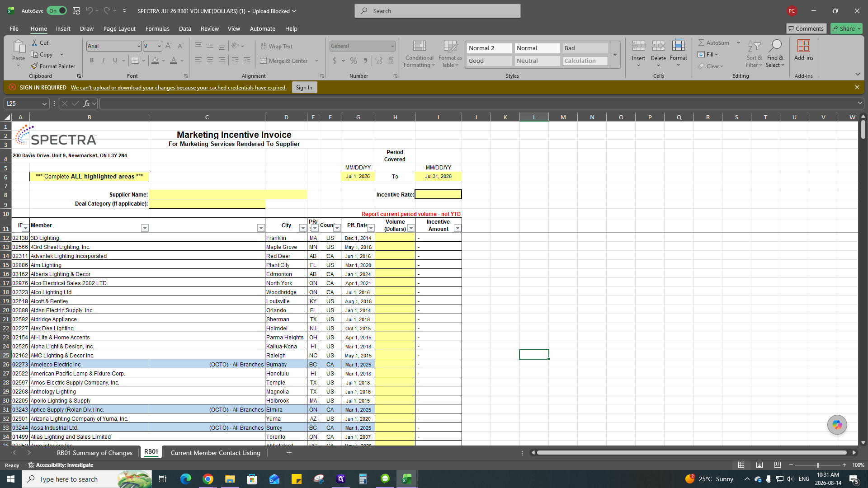Switch to Page Break Preview view

coord(778,465)
